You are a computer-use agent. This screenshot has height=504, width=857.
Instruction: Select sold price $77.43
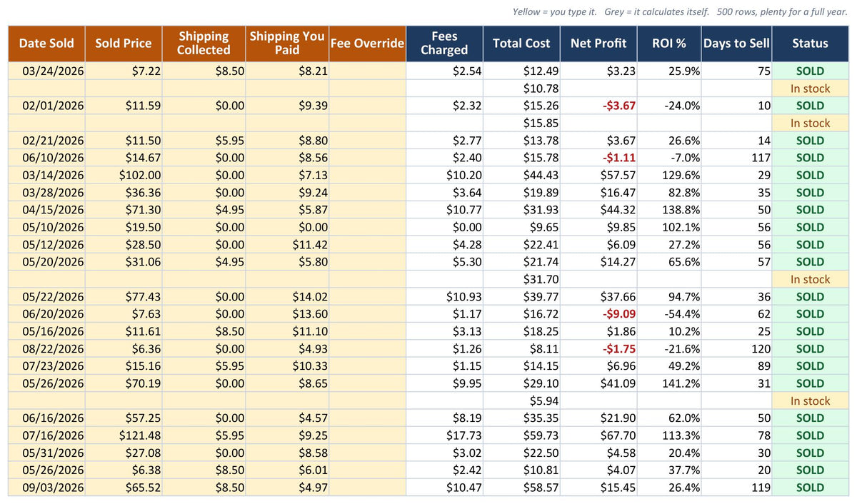click(124, 296)
